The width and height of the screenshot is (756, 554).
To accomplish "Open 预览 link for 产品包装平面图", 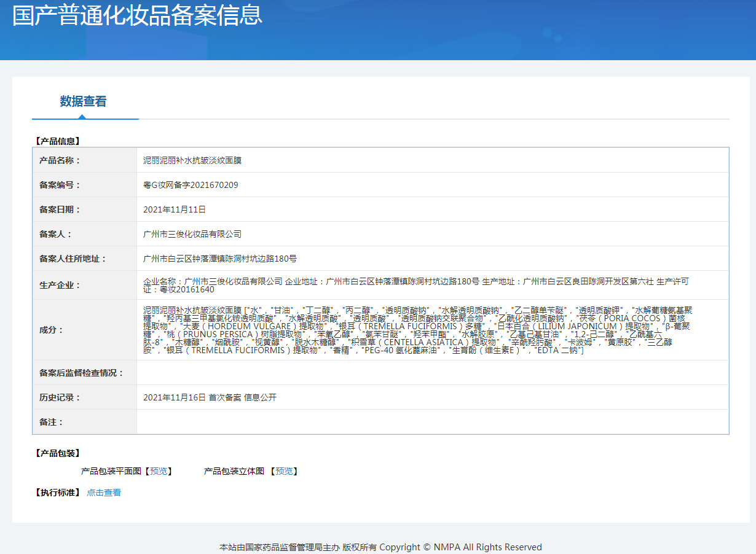I will [159, 471].
